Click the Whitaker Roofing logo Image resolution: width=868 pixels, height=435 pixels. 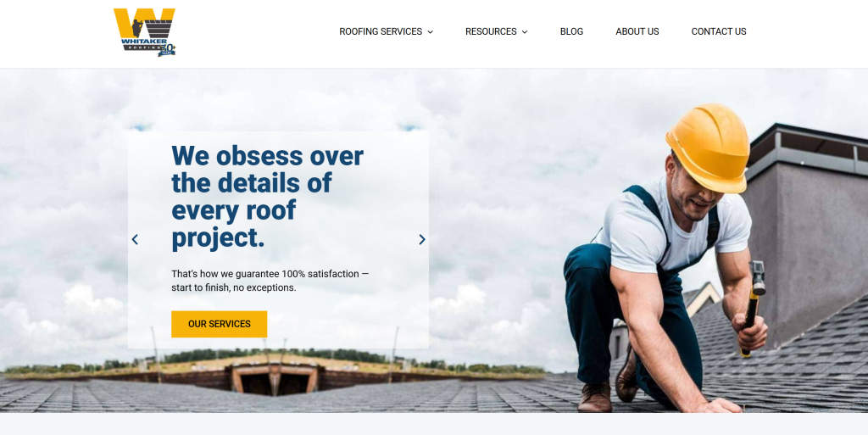click(x=144, y=32)
